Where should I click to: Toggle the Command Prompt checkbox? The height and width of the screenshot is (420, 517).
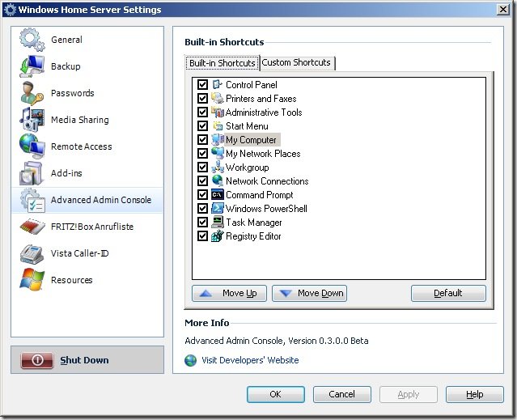pyautogui.click(x=202, y=195)
